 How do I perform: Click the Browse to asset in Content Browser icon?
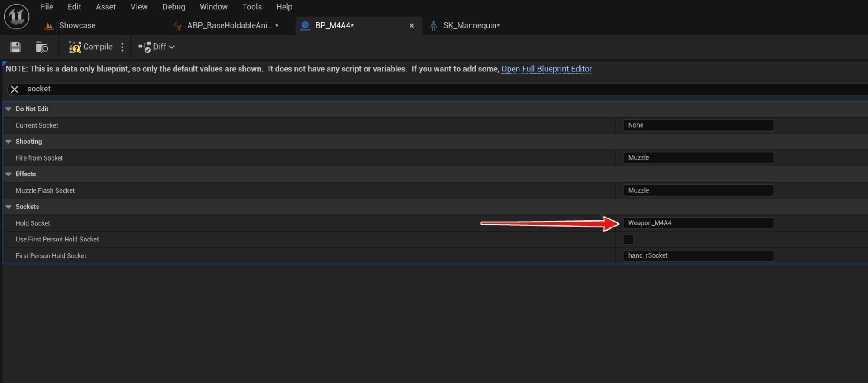point(42,47)
